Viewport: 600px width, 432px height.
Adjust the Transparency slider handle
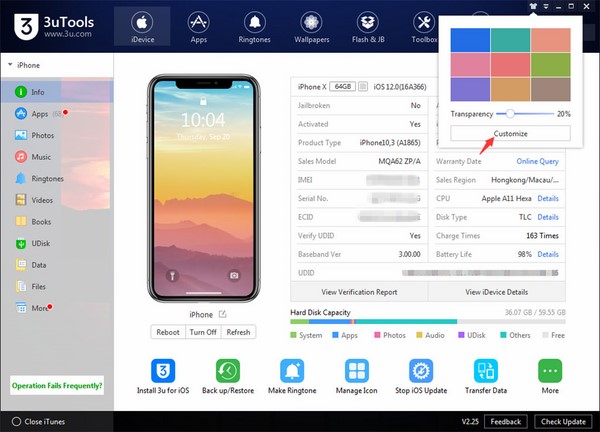click(510, 114)
